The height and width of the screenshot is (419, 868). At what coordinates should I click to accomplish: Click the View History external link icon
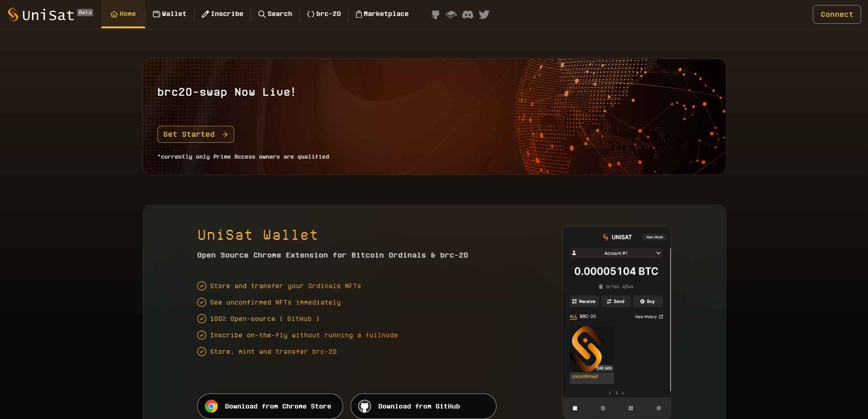point(661,316)
